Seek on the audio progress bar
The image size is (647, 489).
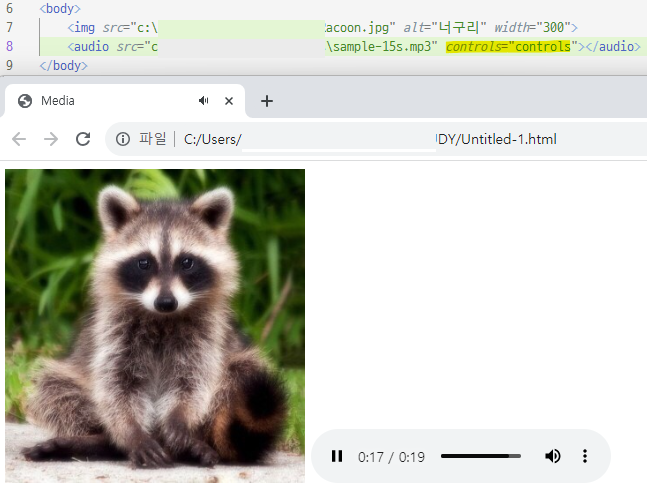point(481,456)
